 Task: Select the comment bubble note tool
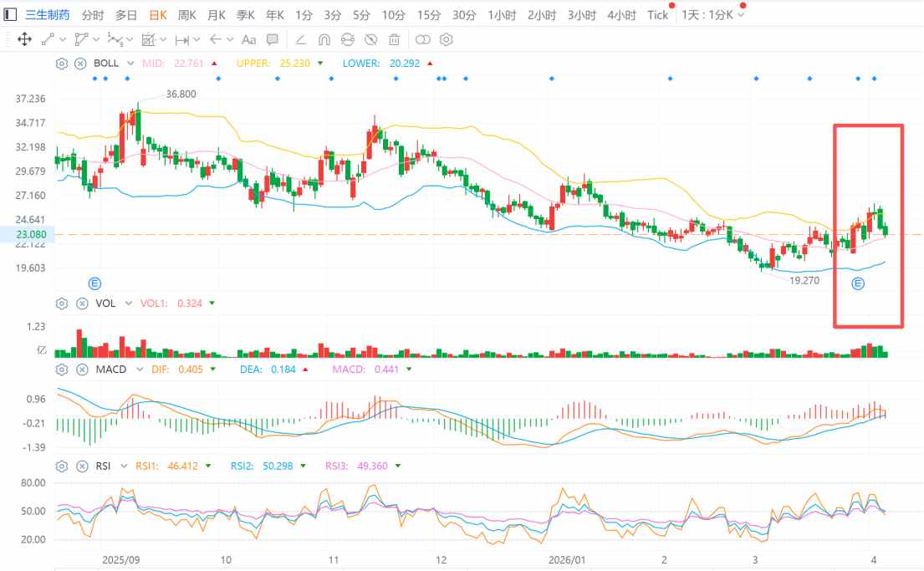273,39
